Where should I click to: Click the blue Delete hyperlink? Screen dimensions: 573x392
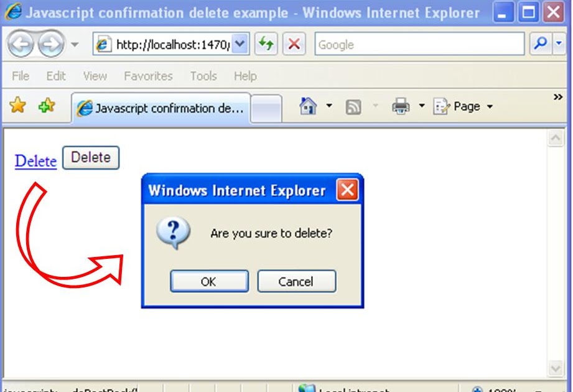36,161
